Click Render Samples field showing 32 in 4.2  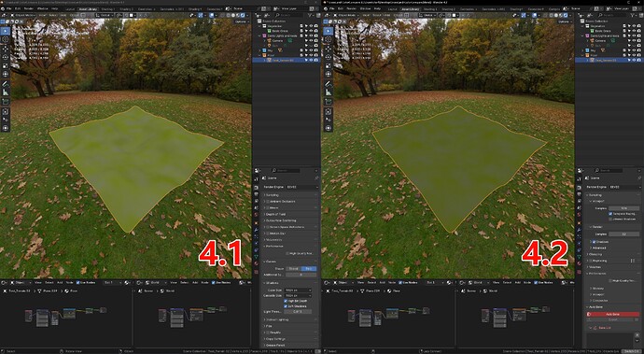coord(623,234)
